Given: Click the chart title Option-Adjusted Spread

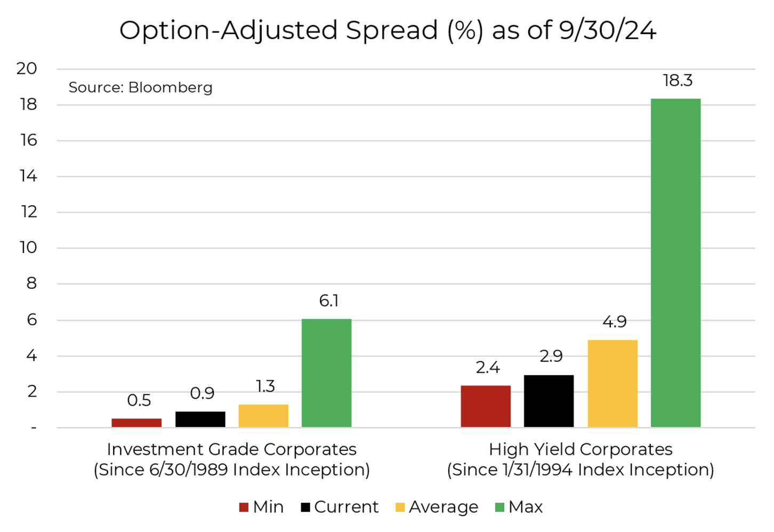Looking at the screenshot, I should click(388, 30).
